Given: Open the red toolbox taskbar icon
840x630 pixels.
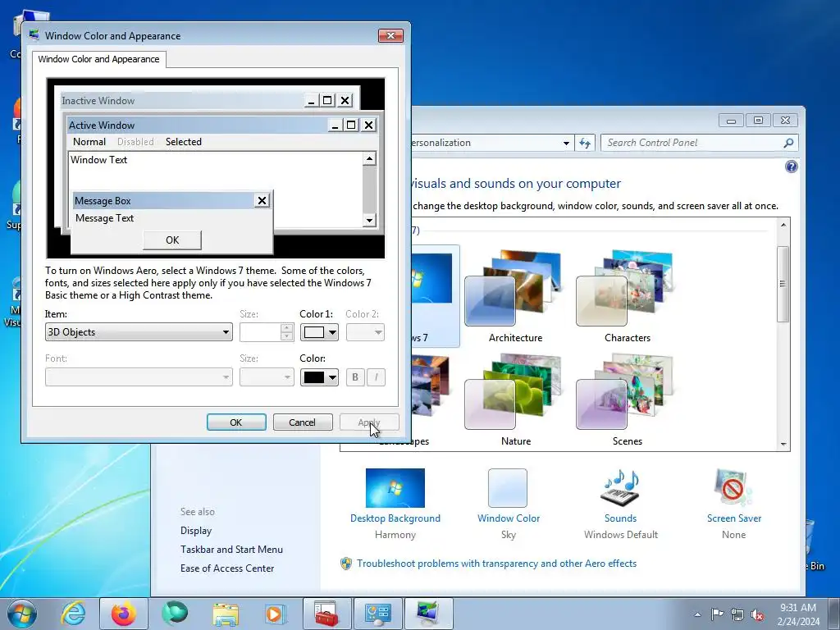Looking at the screenshot, I should 326,614.
